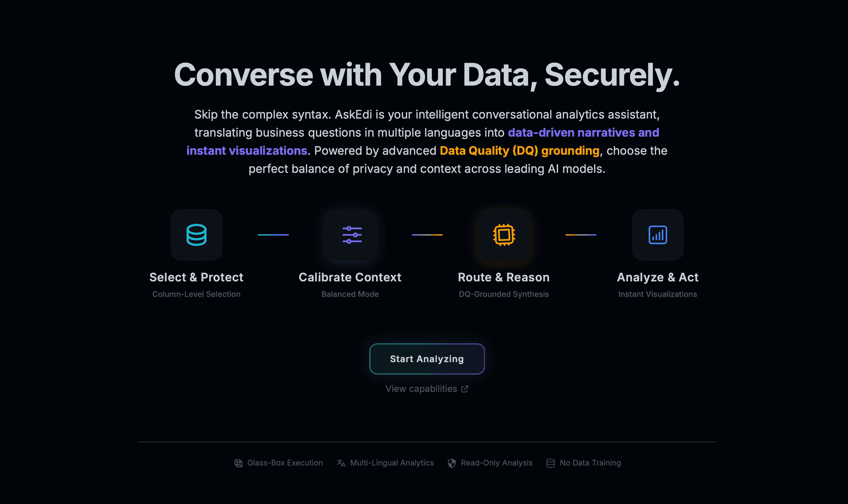This screenshot has height=504, width=848.
Task: Click the Balanced Mode subtitle
Action: tap(350, 294)
